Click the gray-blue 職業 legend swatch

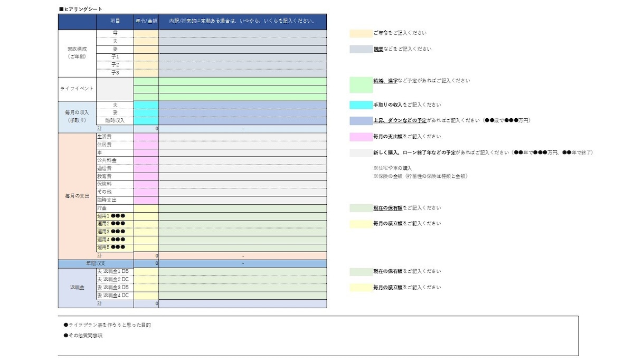(x=361, y=49)
